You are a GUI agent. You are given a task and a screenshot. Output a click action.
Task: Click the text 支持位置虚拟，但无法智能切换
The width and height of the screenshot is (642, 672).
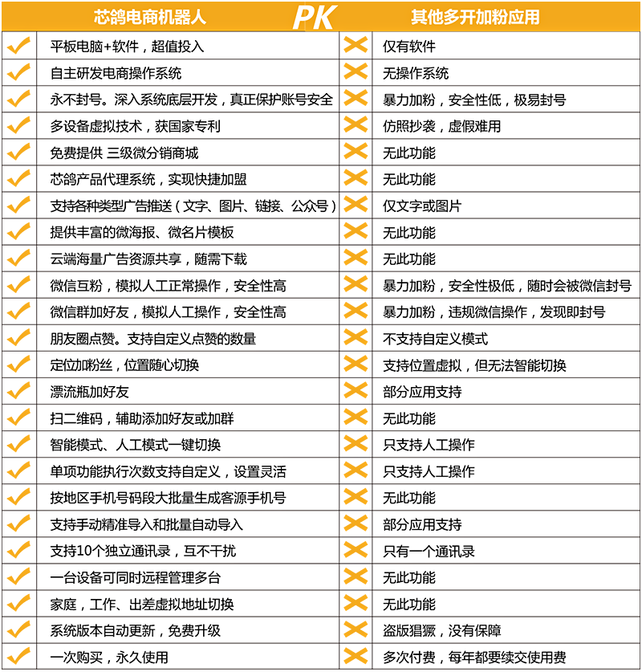coord(474,365)
